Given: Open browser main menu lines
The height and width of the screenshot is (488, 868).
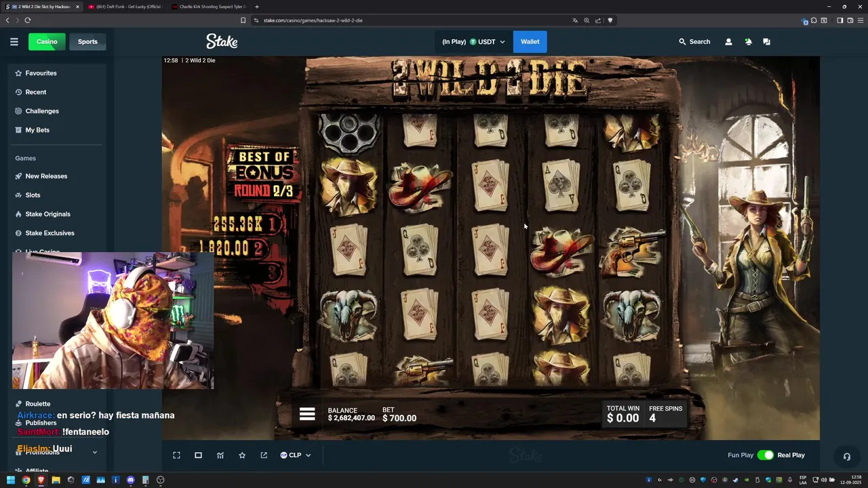Looking at the screenshot, I should [x=860, y=20].
